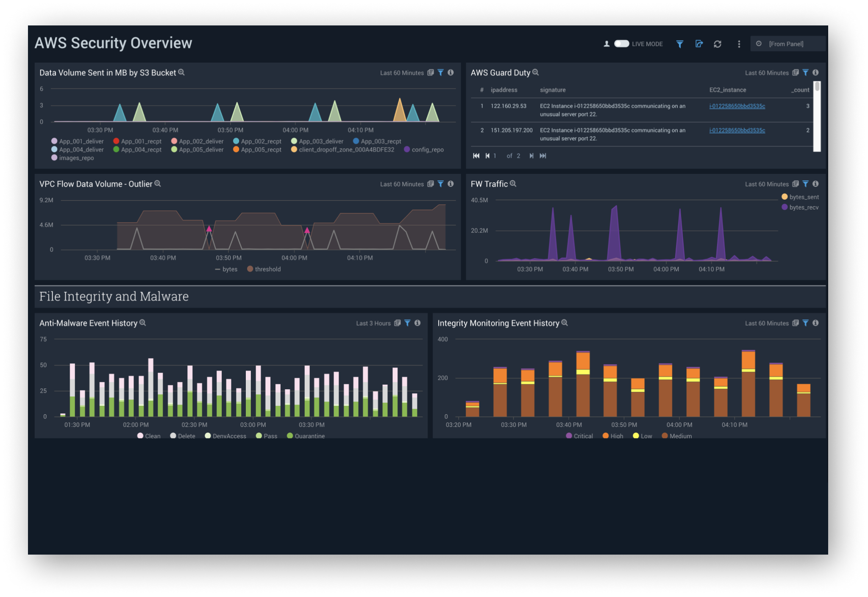Zoom into the AWS Guard Duty panel

pyautogui.click(x=536, y=73)
